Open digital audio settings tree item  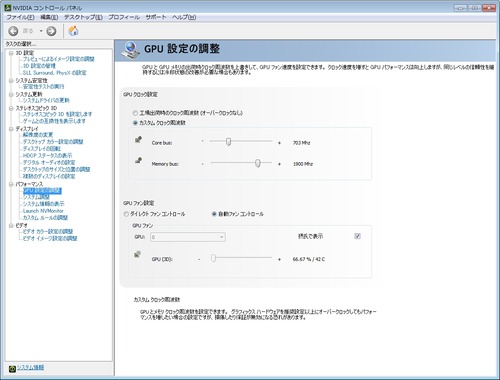[x=49, y=163]
